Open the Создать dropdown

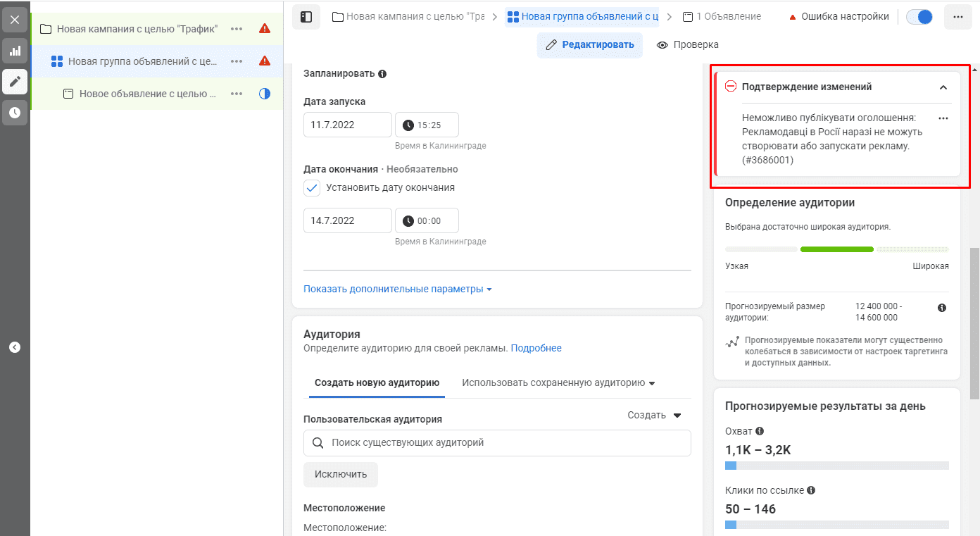655,415
